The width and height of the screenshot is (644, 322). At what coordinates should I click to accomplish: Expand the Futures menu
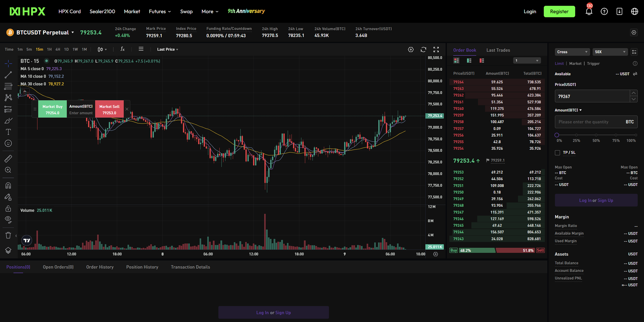160,11
